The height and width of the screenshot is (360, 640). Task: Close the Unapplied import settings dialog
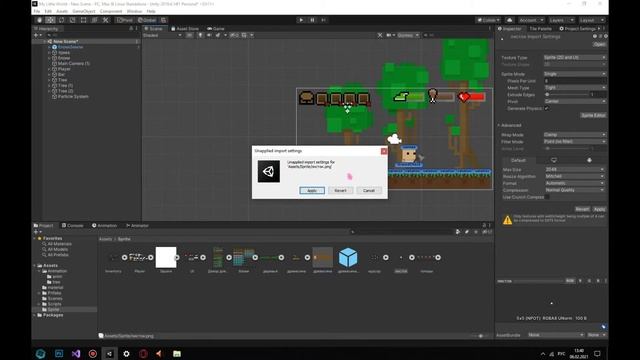point(384,151)
